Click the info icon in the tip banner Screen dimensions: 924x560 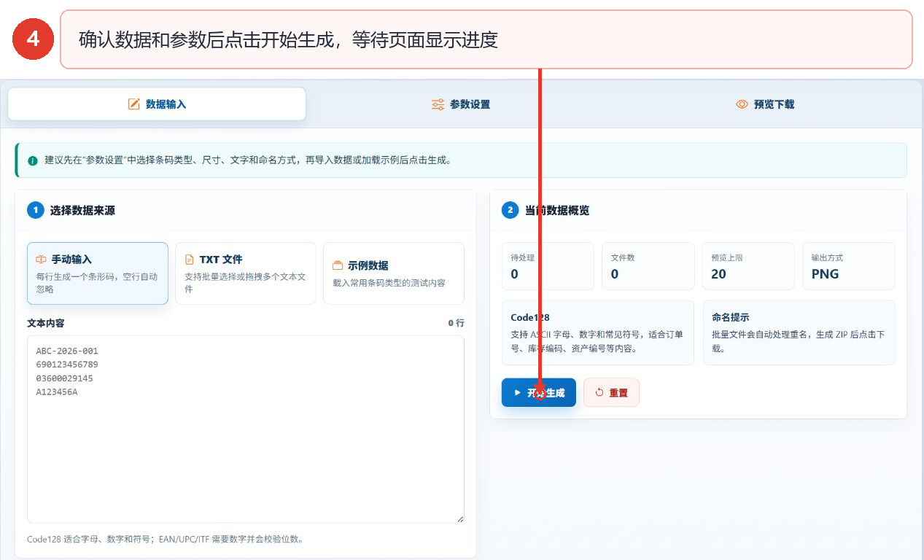[33, 160]
